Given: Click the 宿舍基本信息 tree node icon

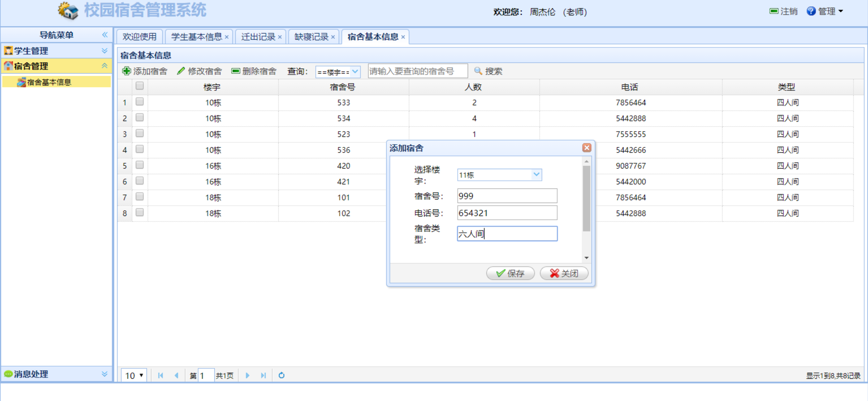Looking at the screenshot, I should (21, 82).
